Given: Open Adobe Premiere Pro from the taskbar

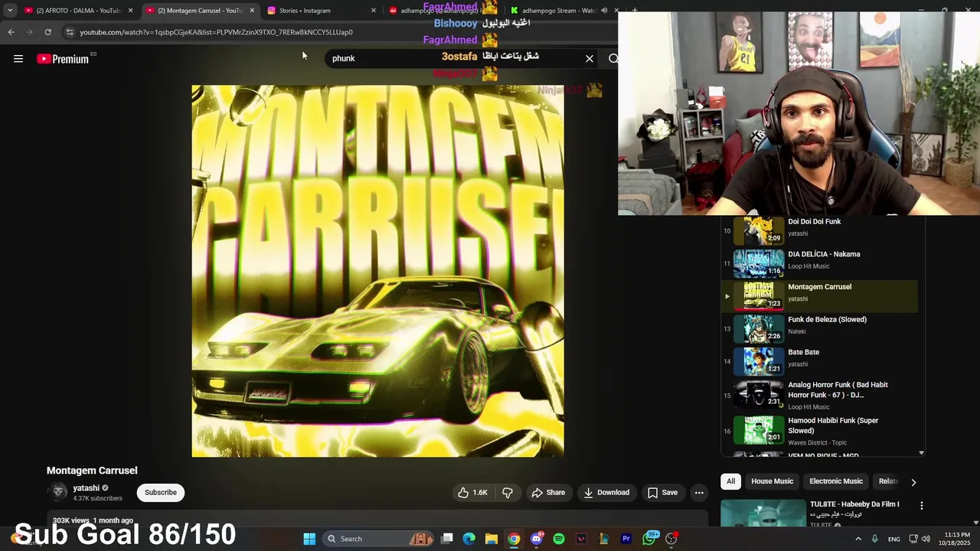Looking at the screenshot, I should [x=626, y=539].
